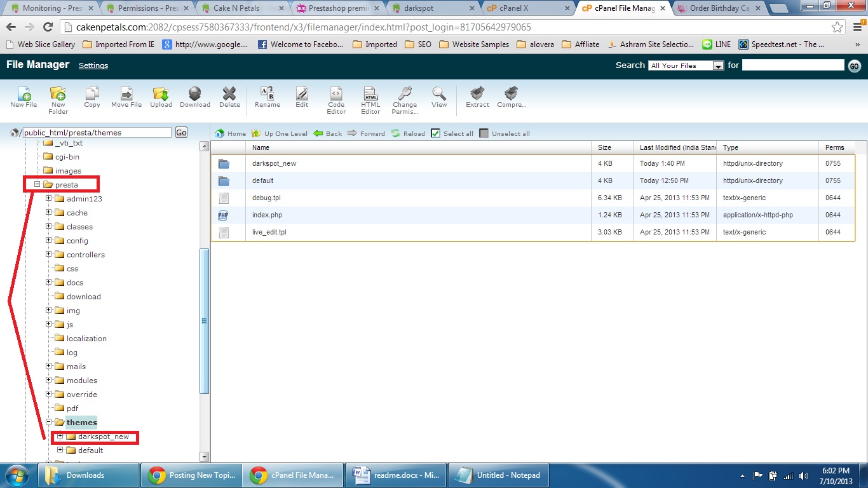Select the cgi-bin folder in the tree

coord(67,156)
